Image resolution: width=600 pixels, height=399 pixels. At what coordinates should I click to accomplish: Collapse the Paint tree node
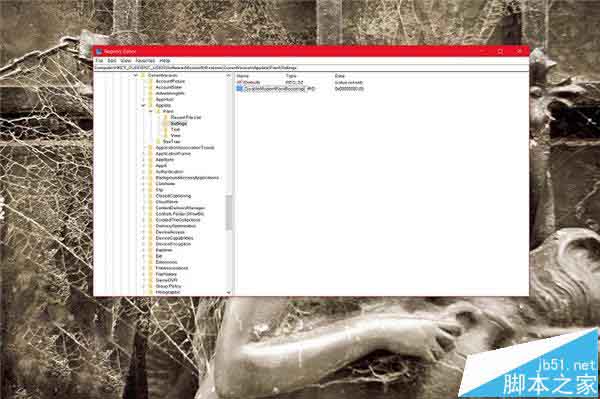pyautogui.click(x=151, y=111)
